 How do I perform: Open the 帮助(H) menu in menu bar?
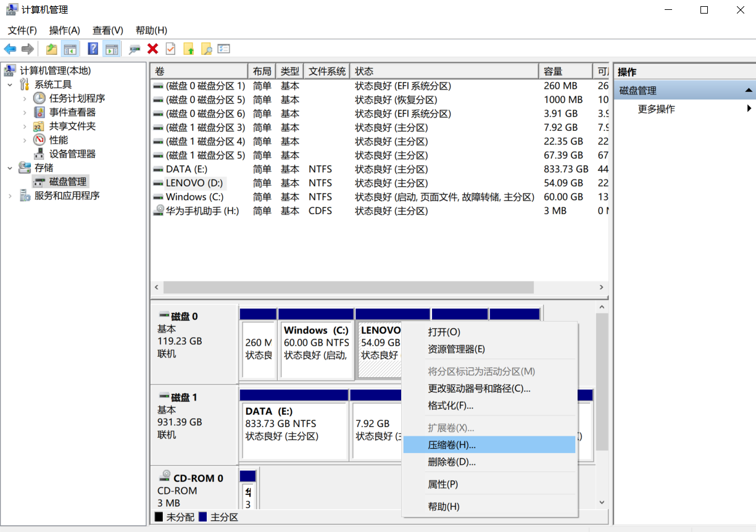coord(151,30)
